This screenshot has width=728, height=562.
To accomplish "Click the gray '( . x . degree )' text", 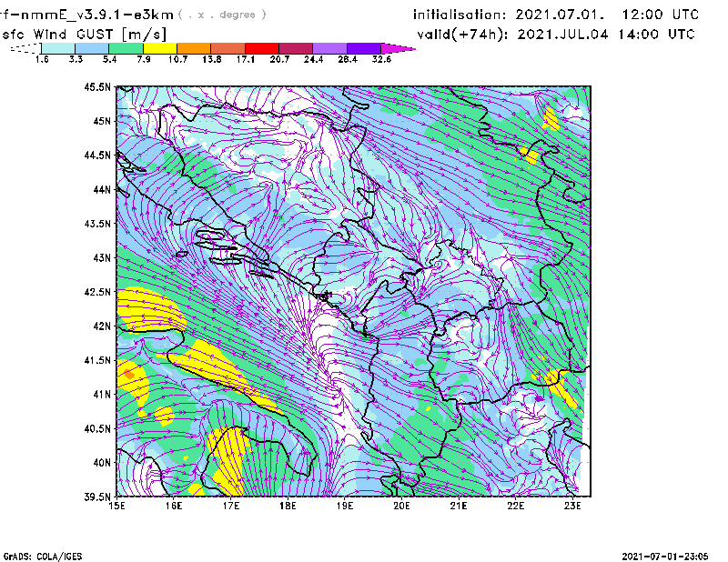I will (222, 15).
